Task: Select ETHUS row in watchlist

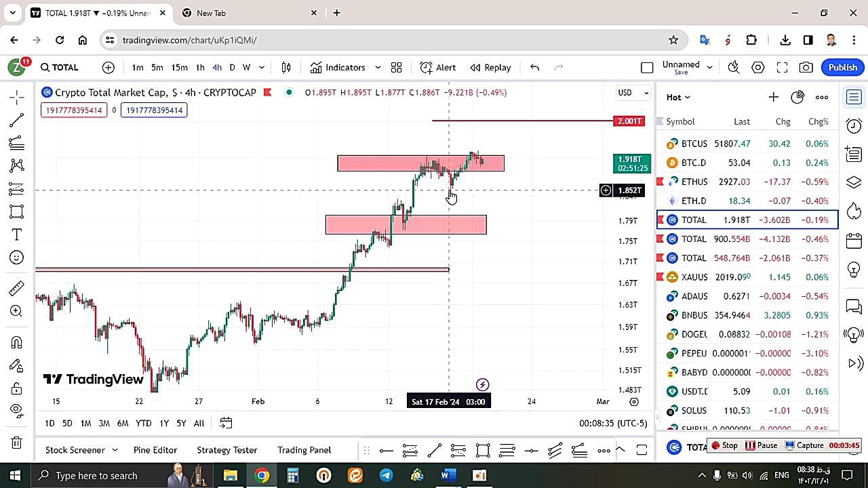Action: [747, 182]
